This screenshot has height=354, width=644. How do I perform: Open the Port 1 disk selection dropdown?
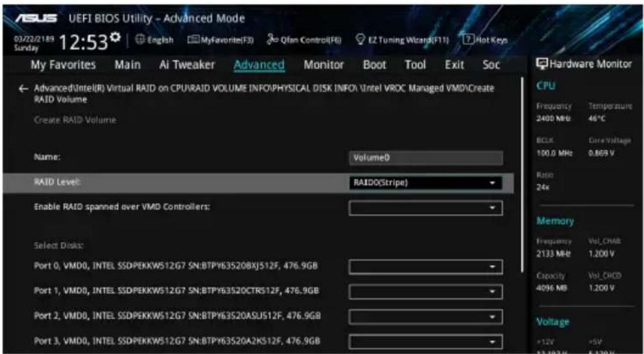coord(425,292)
